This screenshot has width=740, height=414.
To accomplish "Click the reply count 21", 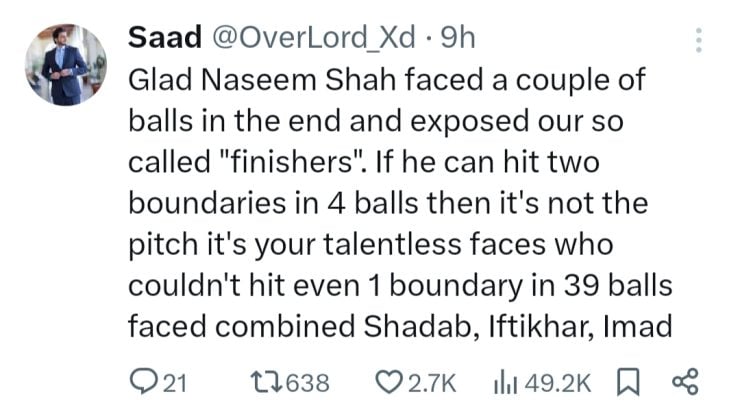I will pos(178,381).
